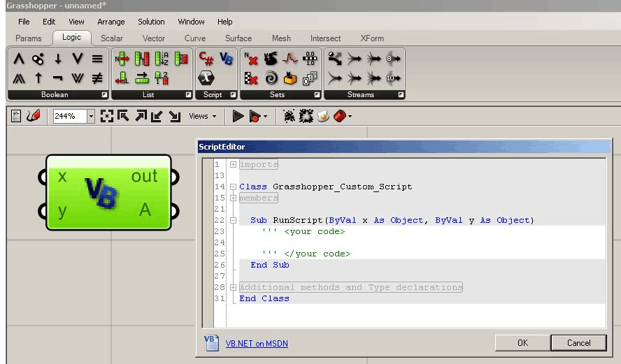Click OK in ScriptEditor

pos(522,342)
